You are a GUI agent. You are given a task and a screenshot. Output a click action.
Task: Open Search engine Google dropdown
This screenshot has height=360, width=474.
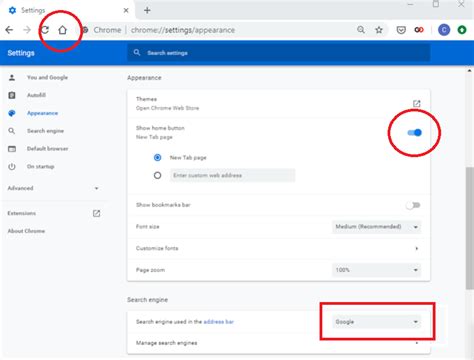(376, 322)
